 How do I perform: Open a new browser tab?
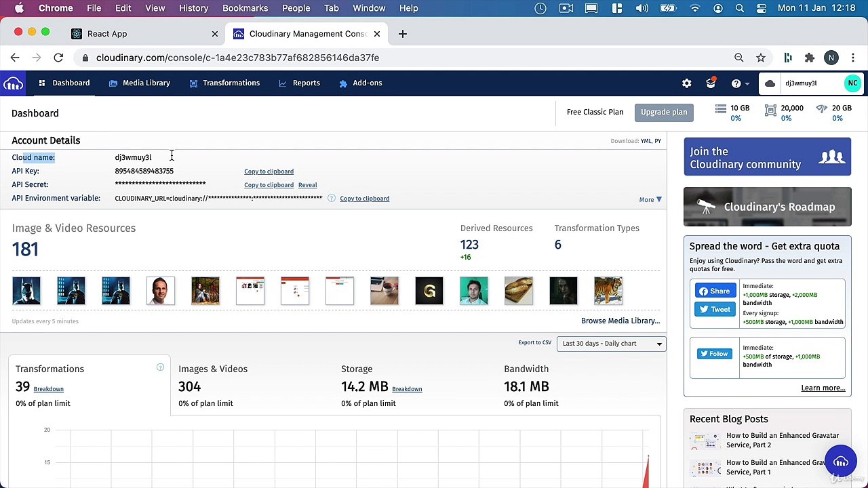coord(403,34)
